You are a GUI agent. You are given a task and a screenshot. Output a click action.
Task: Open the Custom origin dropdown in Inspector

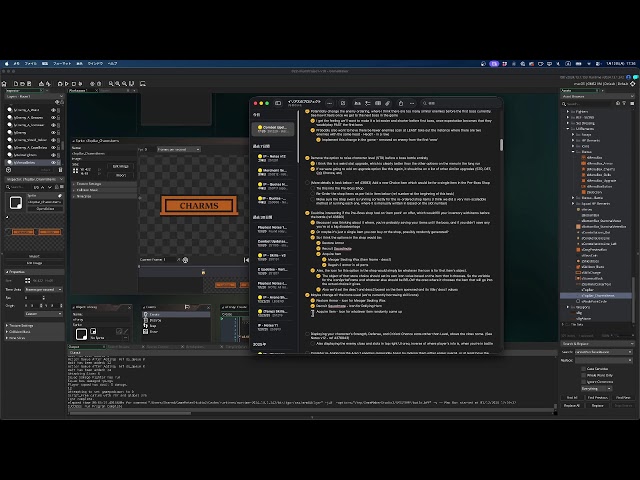pyautogui.click(x=43, y=314)
